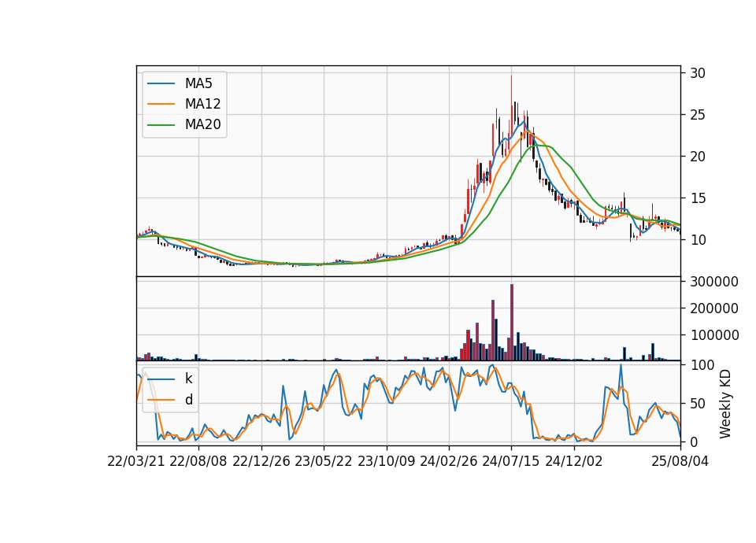Click the Weekly KD axis label
Viewport: 756px width, 543px height.
(724, 404)
